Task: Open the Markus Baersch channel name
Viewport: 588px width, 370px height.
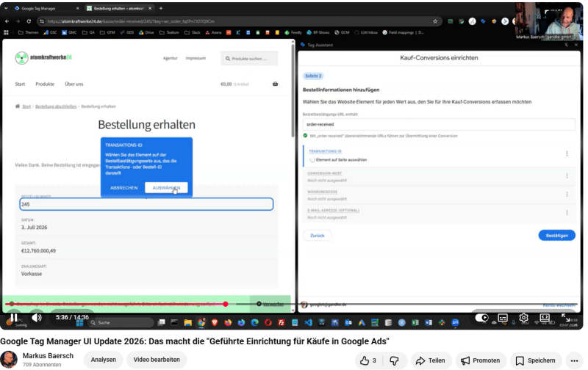Action: (x=48, y=356)
